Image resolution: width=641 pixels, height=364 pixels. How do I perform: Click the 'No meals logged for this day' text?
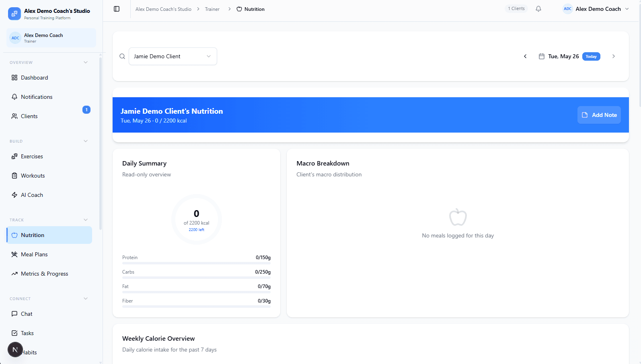(x=458, y=236)
